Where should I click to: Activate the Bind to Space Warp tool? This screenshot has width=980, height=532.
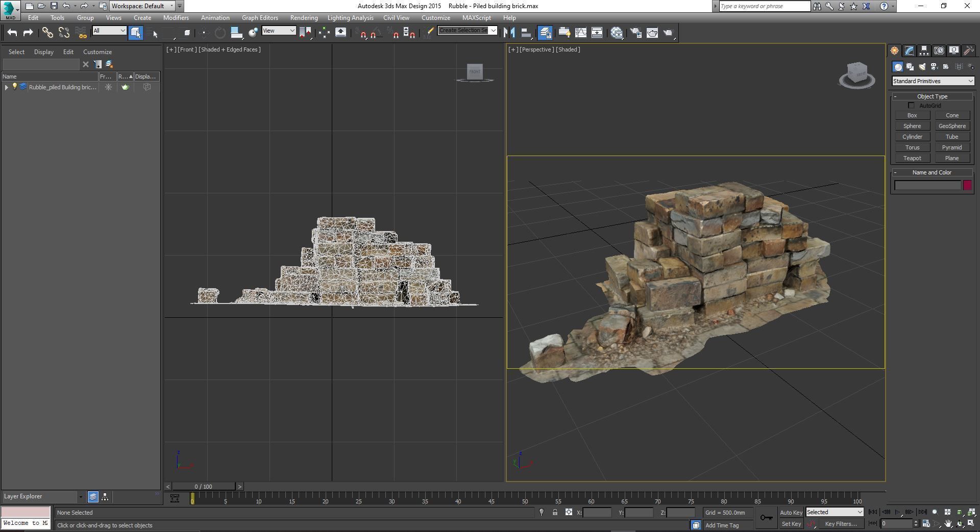pos(81,33)
